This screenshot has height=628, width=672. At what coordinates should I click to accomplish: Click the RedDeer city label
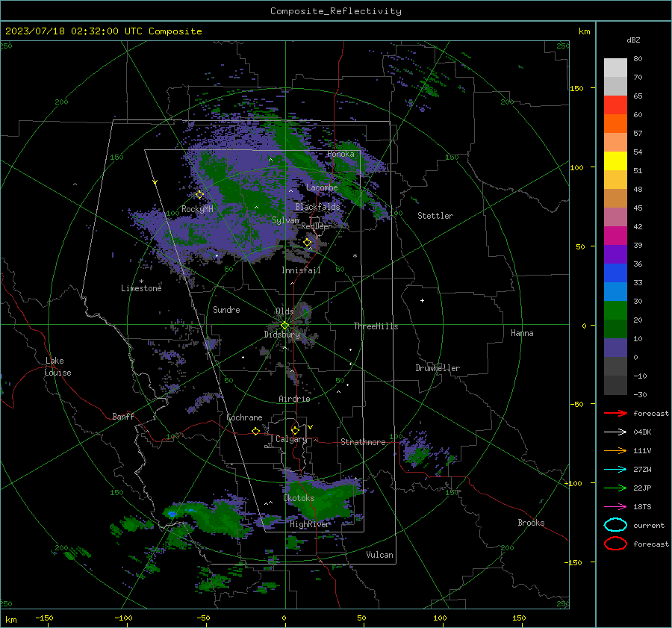click(x=317, y=226)
